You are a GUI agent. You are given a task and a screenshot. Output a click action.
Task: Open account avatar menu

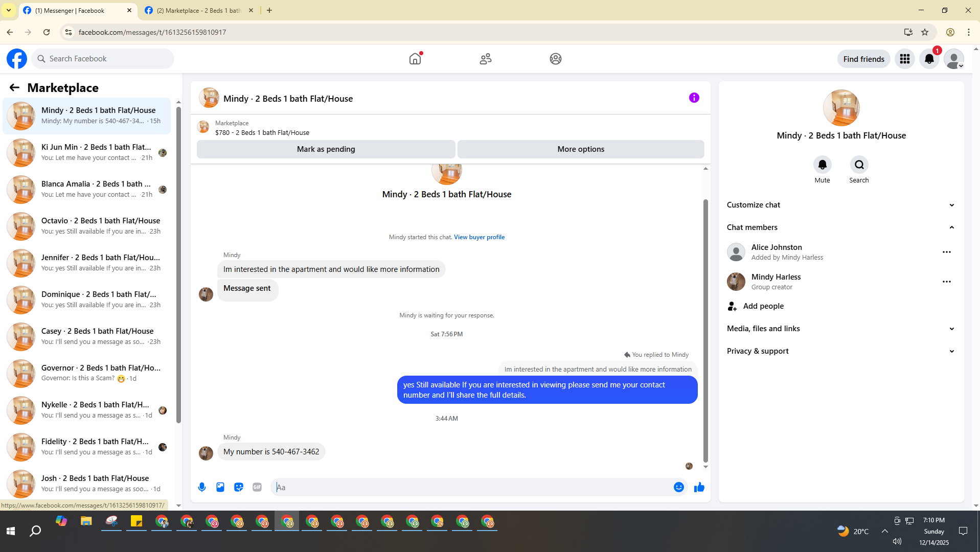[954, 59]
